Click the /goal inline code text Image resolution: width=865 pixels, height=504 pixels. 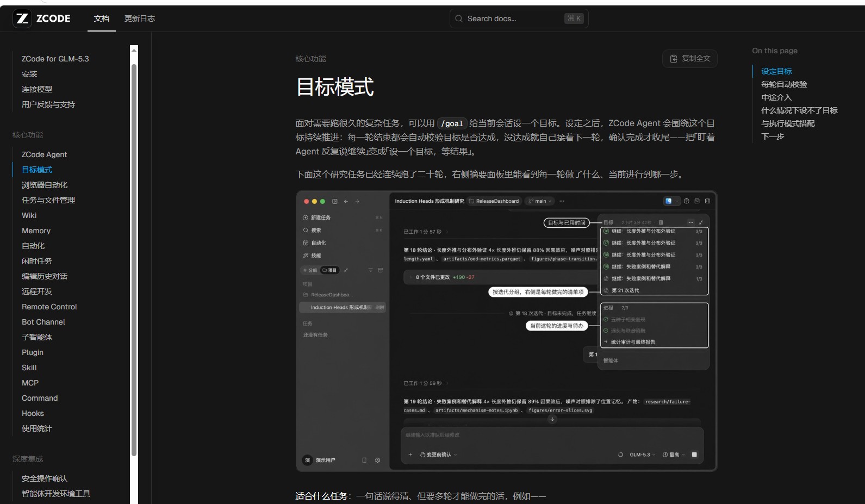pos(452,123)
